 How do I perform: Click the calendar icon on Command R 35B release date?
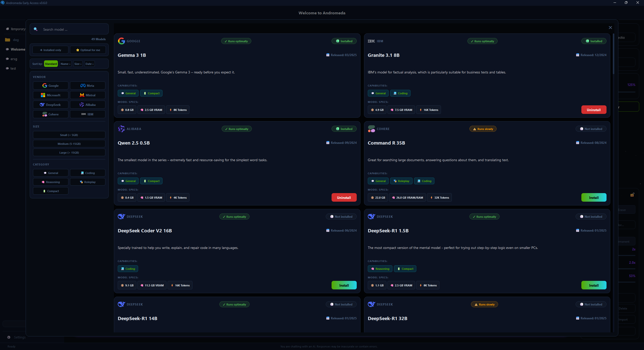pos(578,143)
